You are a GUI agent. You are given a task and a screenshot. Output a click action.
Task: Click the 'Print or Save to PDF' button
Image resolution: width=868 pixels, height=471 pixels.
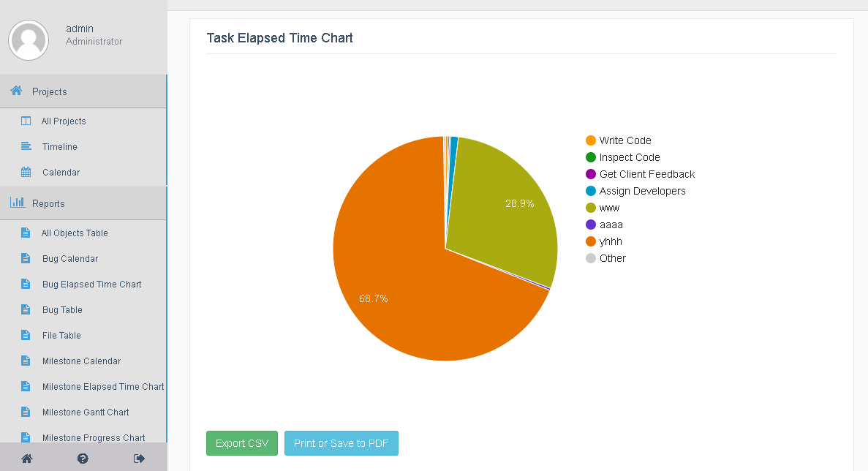click(341, 443)
